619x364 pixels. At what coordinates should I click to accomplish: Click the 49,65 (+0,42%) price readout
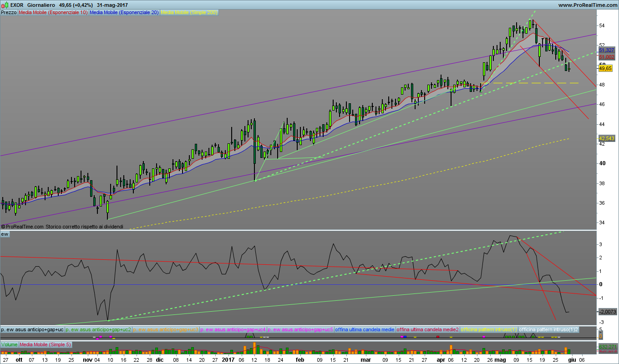pyautogui.click(x=76, y=5)
